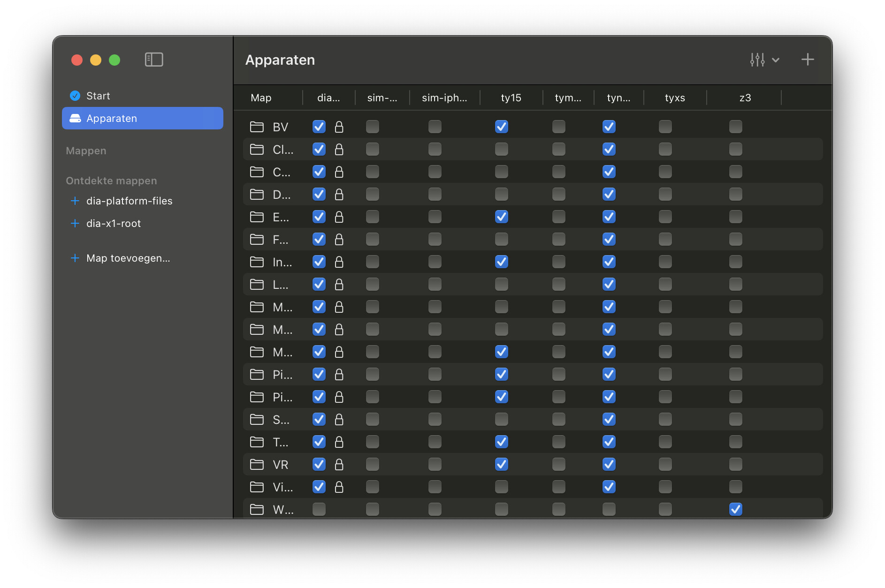The image size is (885, 588).
Task: Toggle the sidebar panel icon
Action: (154, 60)
